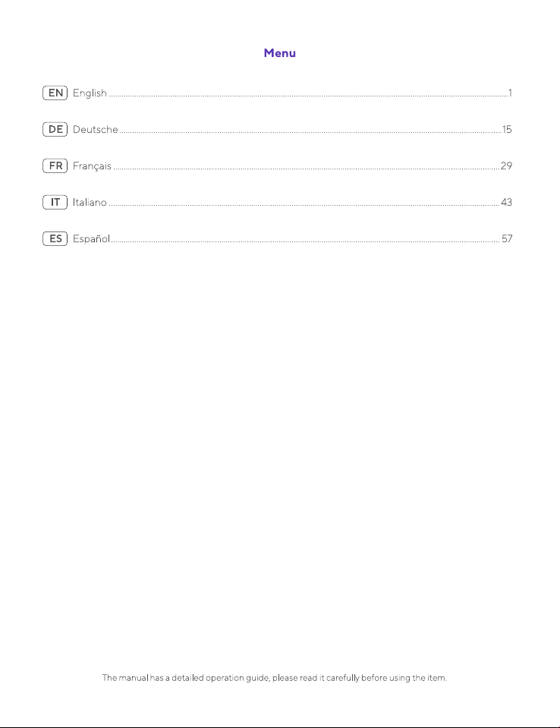The width and height of the screenshot is (560, 728).
Task: Click the EN language badge
Action: pyautogui.click(x=55, y=93)
